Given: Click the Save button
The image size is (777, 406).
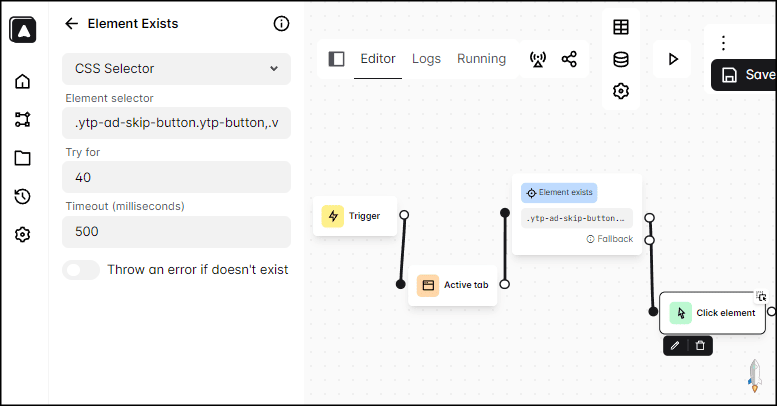Looking at the screenshot, I should tap(747, 75).
